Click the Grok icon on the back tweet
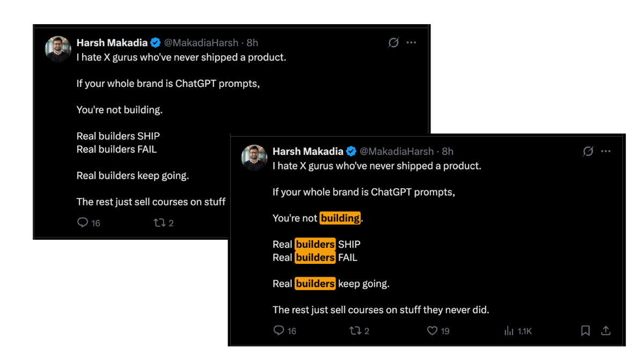Image resolution: width=644 pixels, height=362 pixels. tap(393, 43)
